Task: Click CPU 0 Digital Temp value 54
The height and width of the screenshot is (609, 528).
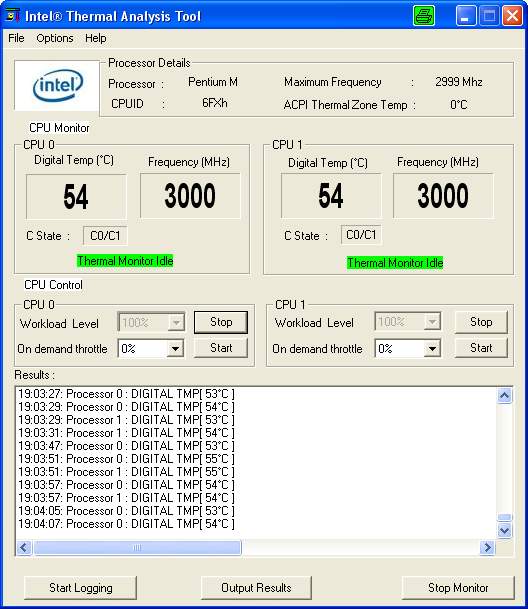Action: [76, 197]
